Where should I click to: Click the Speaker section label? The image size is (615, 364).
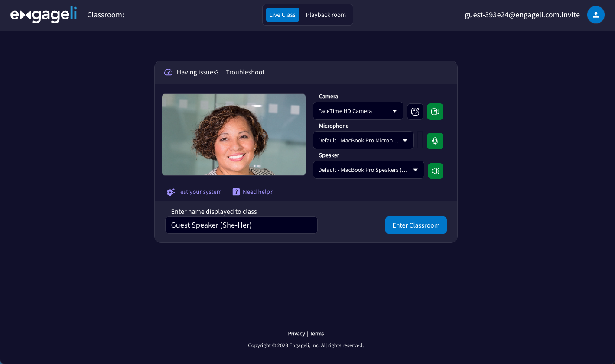pos(329,155)
